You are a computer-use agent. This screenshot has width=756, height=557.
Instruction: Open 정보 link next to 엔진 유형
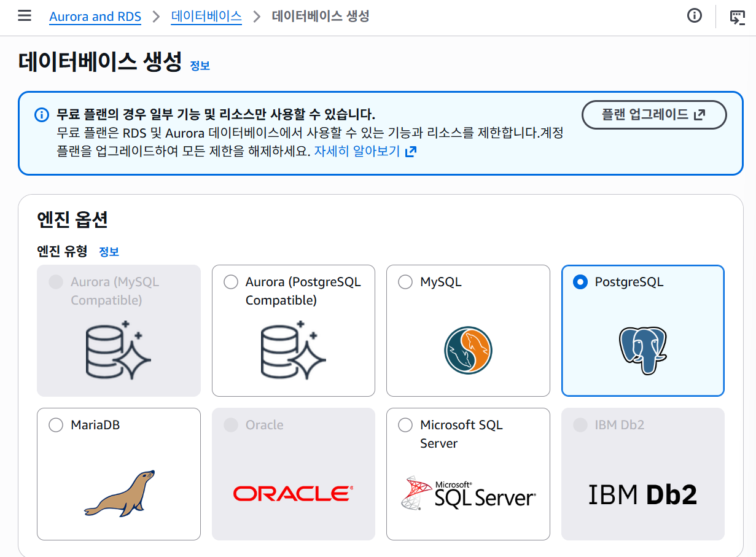[x=109, y=252]
